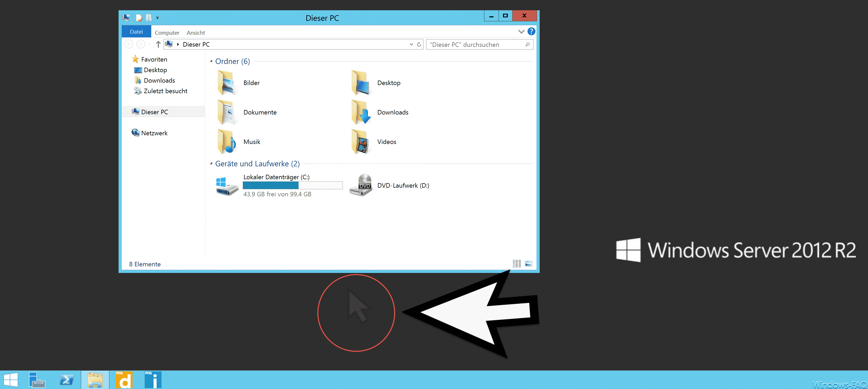868x389 pixels.
Task: Click the back navigation arrow
Action: pyautogui.click(x=129, y=44)
